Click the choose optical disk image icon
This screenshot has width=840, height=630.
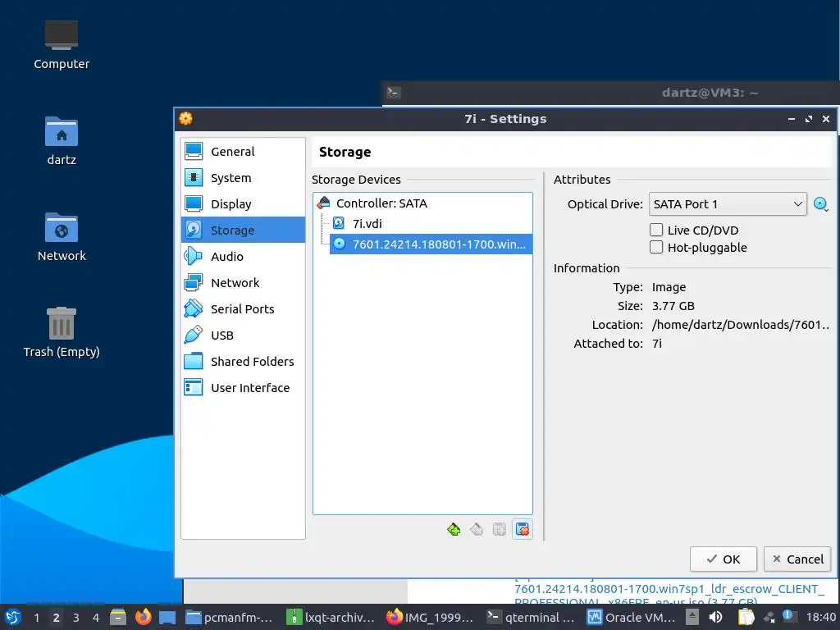[x=820, y=204]
